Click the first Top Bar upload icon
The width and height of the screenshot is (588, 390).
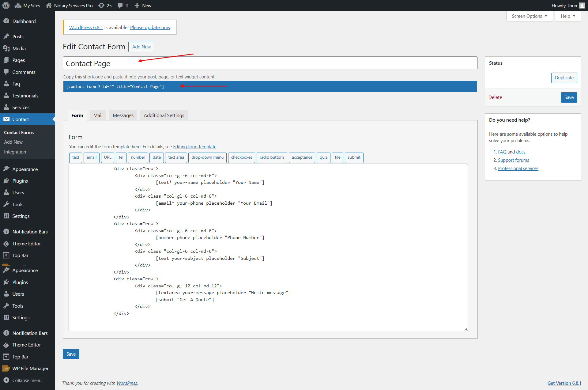6,255
